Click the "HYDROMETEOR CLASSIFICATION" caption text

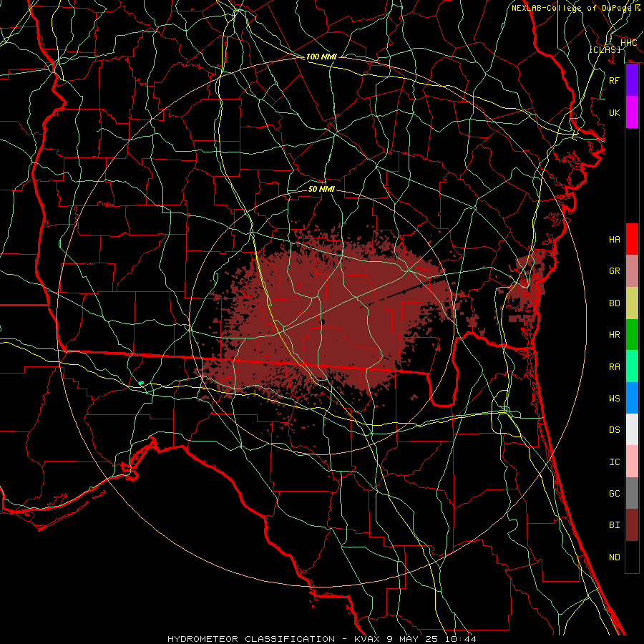tap(251, 639)
